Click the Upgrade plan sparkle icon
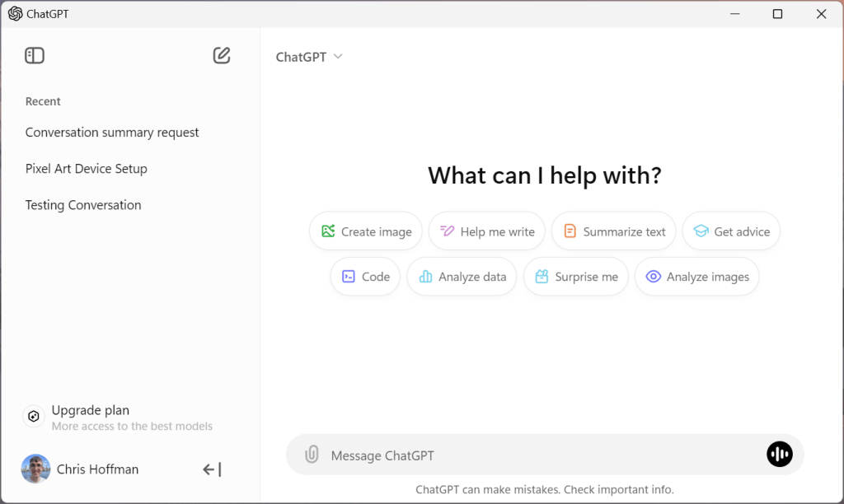The height and width of the screenshot is (504, 844). click(33, 417)
